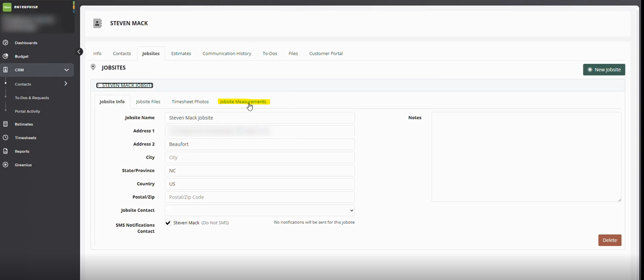Open the Contacts sidebar item
This screenshot has height=280, width=644.
(23, 84)
